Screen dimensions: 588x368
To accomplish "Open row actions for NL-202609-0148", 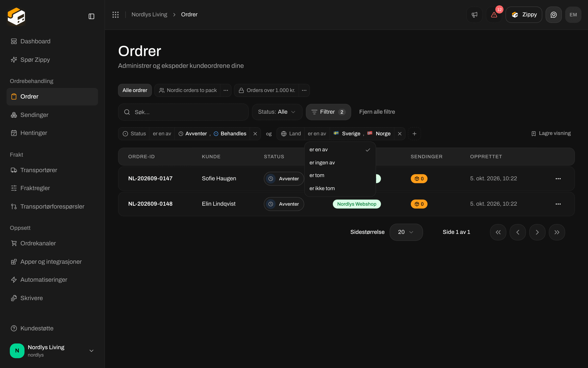I will 558,204.
